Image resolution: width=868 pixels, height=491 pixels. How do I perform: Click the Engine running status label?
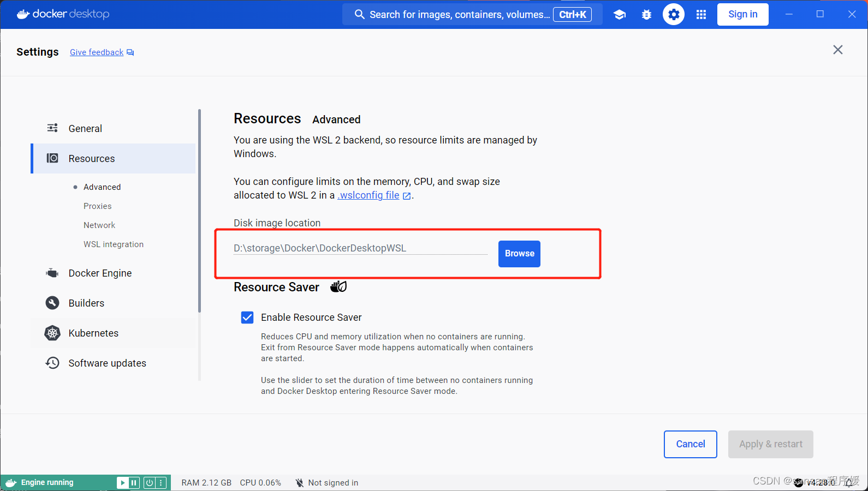[47, 482]
